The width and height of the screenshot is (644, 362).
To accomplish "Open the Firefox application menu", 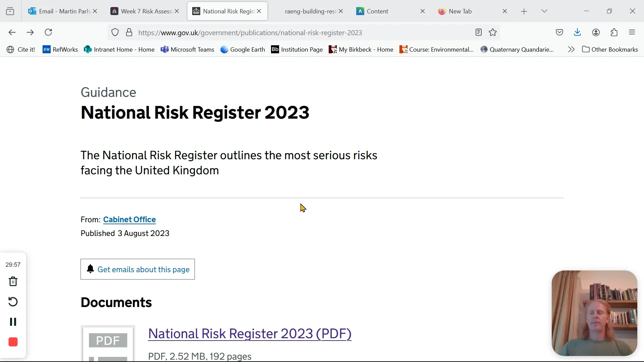I will pos(633,32).
